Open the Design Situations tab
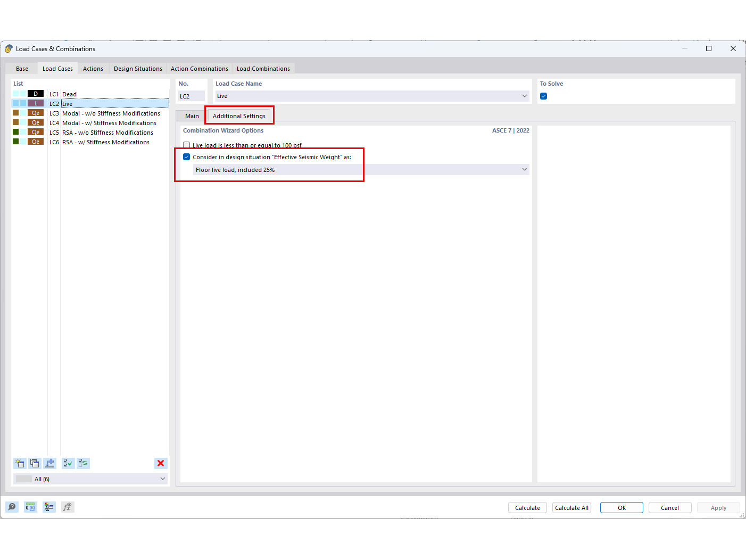746x560 pixels. pos(138,68)
